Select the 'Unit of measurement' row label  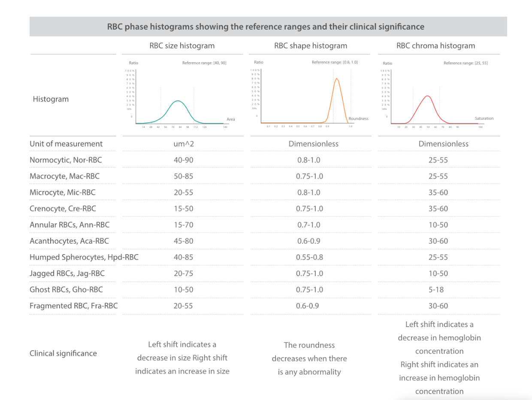click(66, 144)
